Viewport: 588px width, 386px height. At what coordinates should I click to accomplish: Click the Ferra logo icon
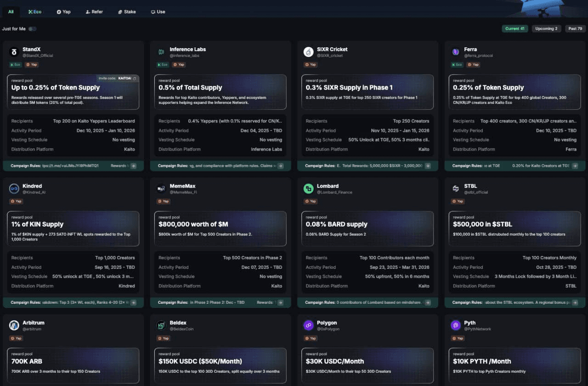point(456,52)
